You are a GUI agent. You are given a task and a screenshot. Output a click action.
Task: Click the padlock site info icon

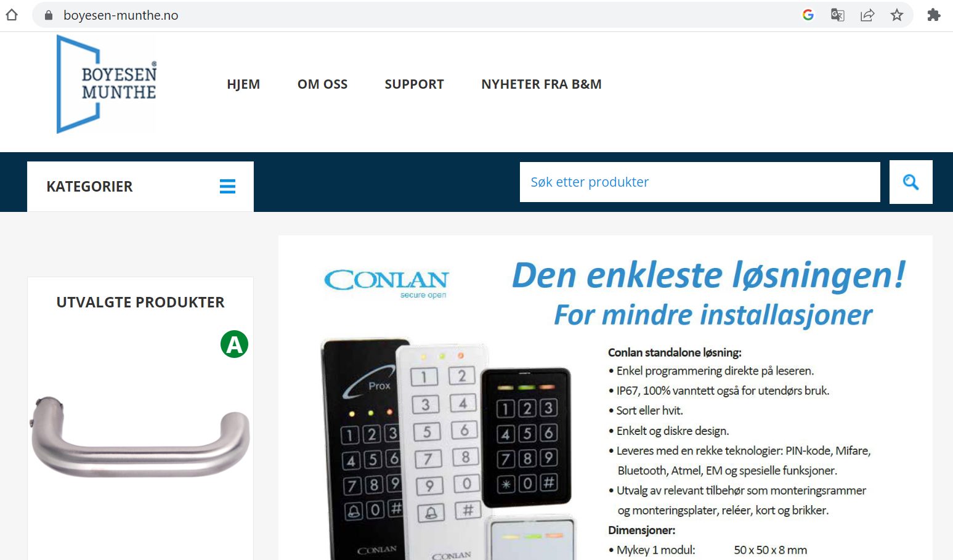49,15
